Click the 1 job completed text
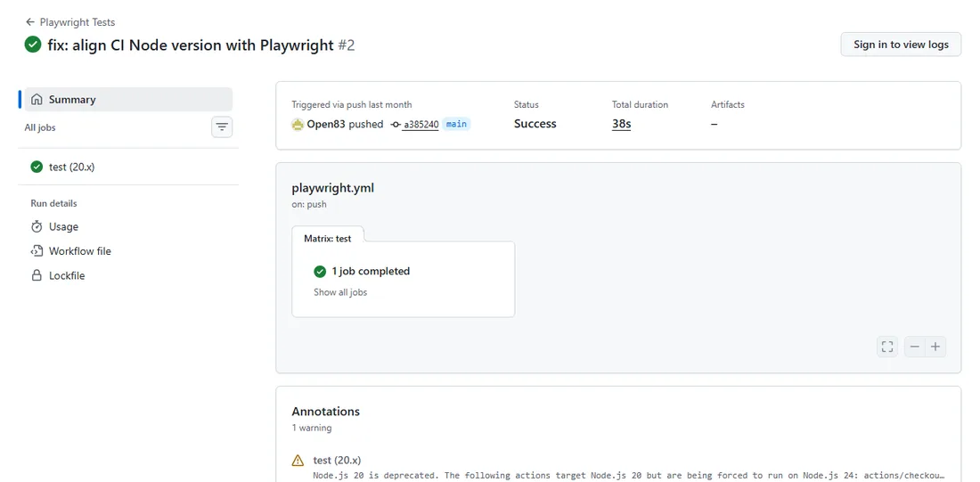This screenshot has width=980, height=482. pyautogui.click(x=371, y=272)
